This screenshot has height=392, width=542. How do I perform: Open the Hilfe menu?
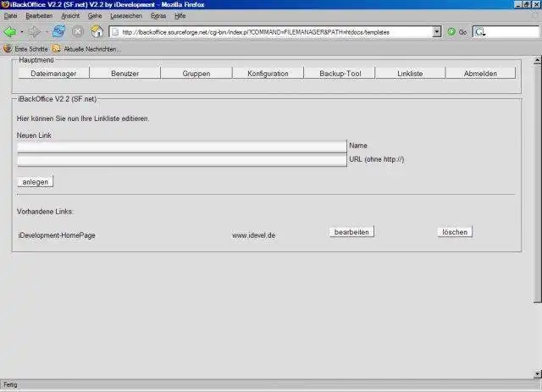pyautogui.click(x=180, y=16)
